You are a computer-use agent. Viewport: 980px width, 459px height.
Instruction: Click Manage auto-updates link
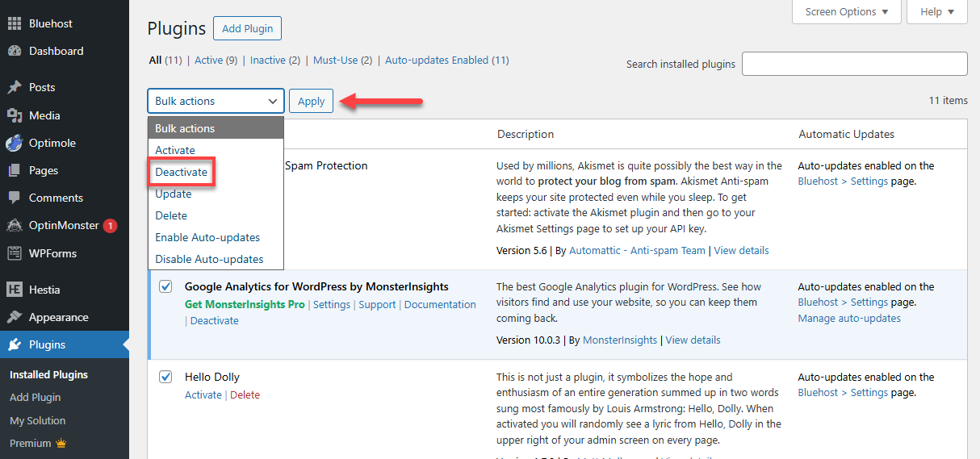click(849, 318)
